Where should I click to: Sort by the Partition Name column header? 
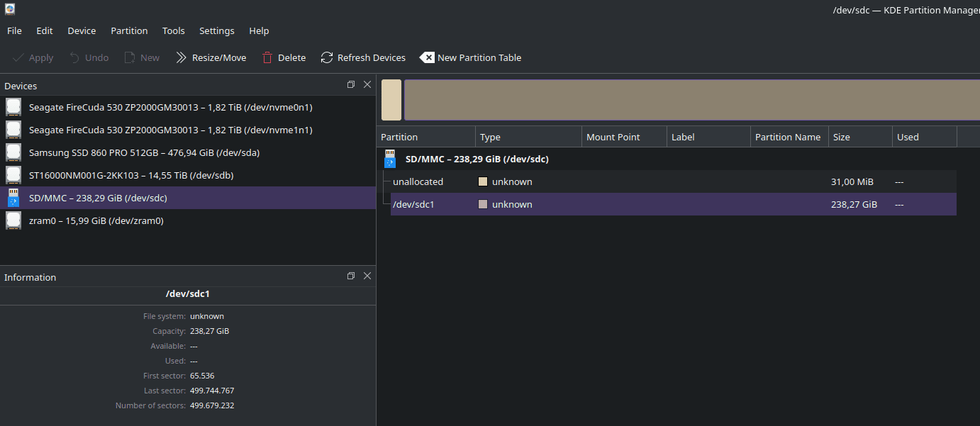[790, 137]
